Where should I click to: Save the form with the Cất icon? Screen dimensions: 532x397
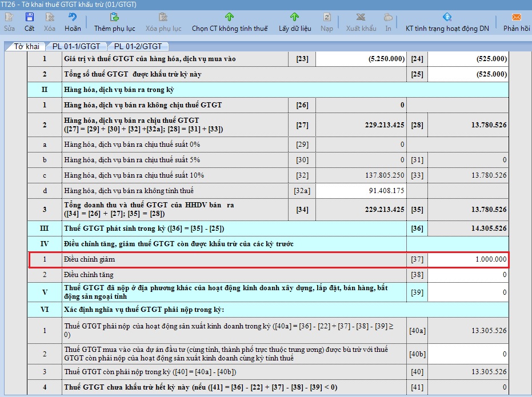[30, 17]
